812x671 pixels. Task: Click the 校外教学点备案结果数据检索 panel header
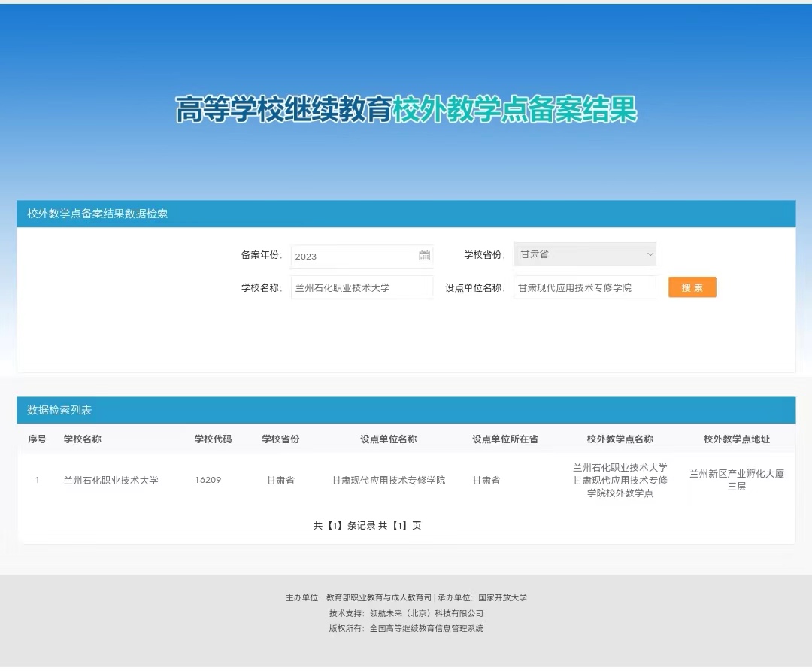(406, 214)
